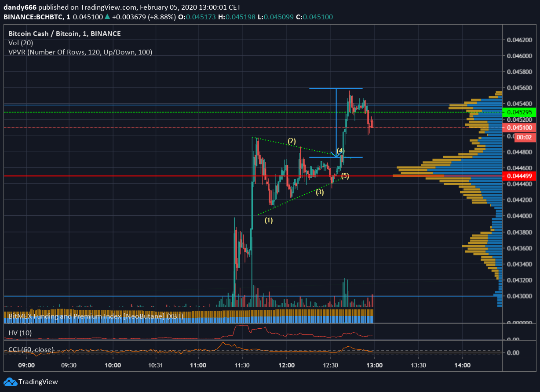The height and width of the screenshot is (392, 540).
Task: Click the Vol (20) indicator label
Action: click(x=21, y=43)
